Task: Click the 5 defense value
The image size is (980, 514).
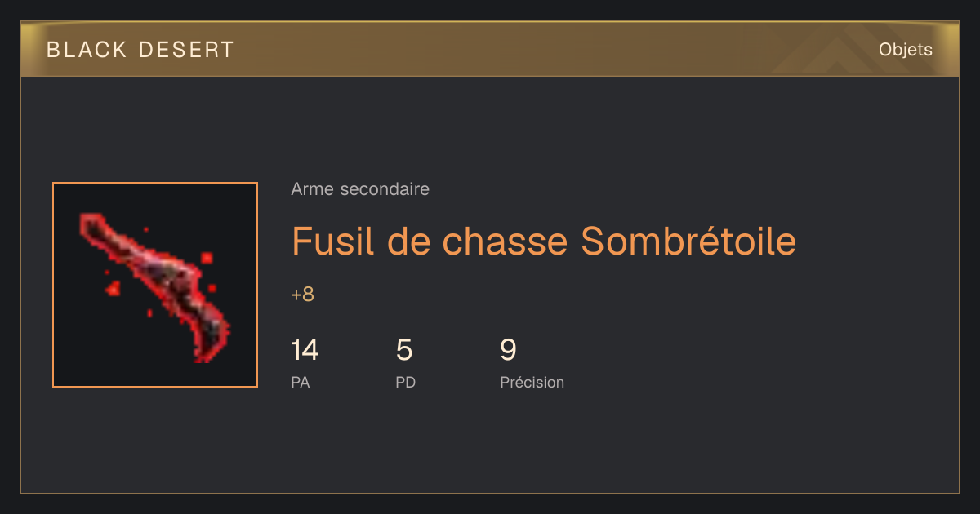Action: pyautogui.click(x=404, y=350)
